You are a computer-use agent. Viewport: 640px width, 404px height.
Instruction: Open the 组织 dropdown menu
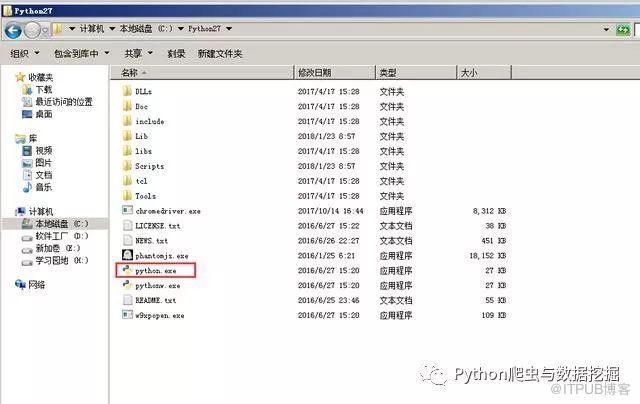(25, 53)
